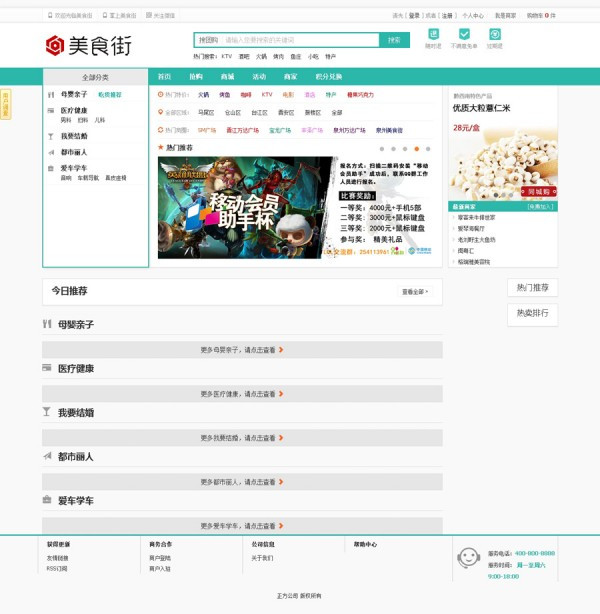Click the plane icon of main 都市丽人 section
This screenshot has width=600, height=614.
tap(47, 456)
